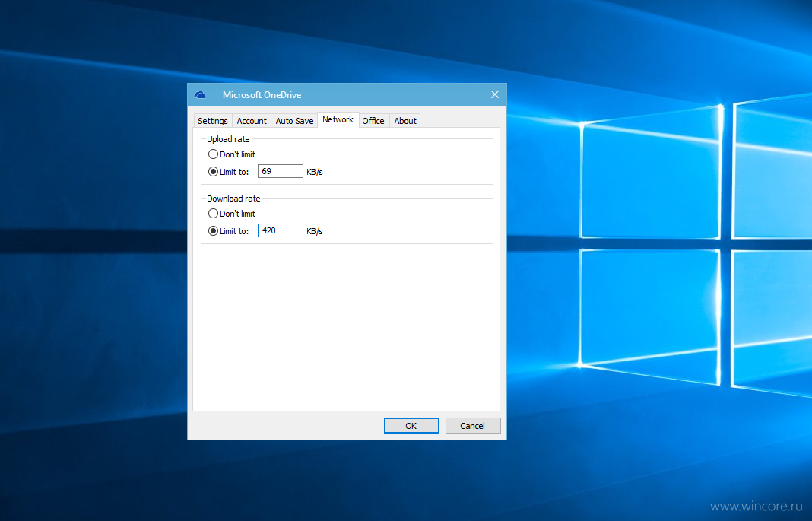Open the About tab
This screenshot has width=812, height=521.
405,121
